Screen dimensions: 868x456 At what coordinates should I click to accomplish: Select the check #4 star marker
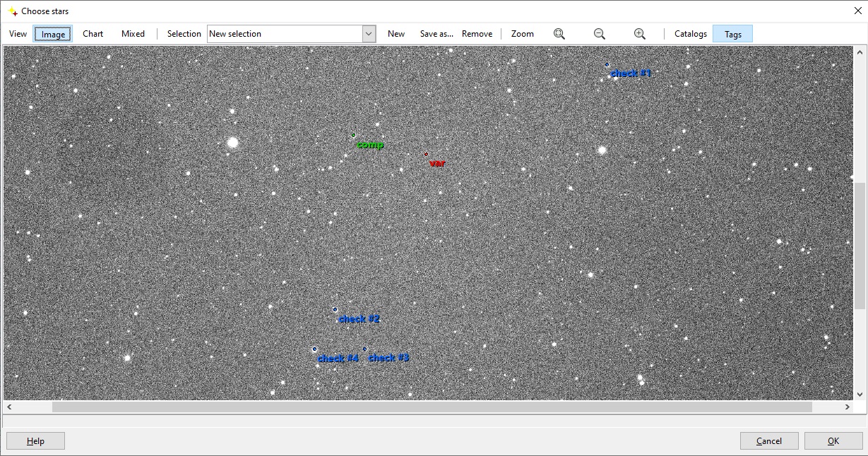314,349
